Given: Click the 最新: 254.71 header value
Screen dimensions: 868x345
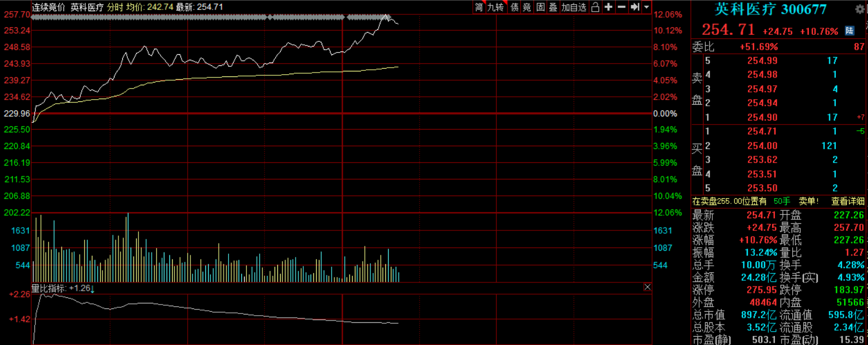Looking at the screenshot, I should point(199,7).
